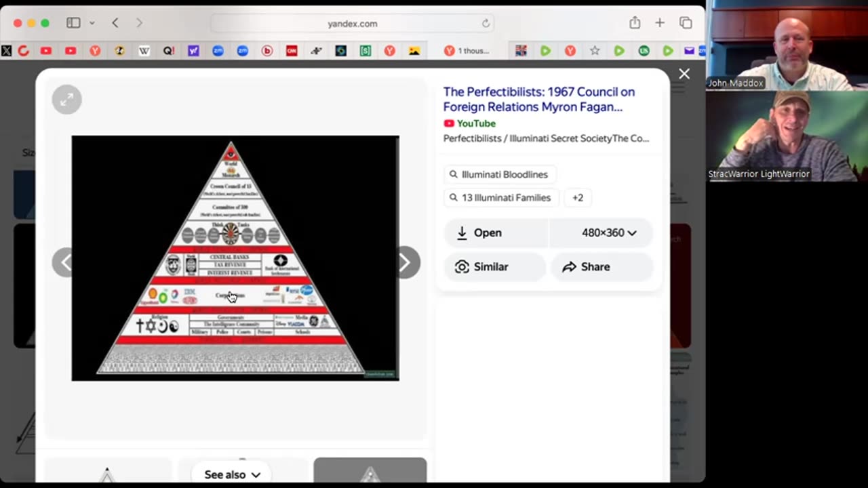Open the star icon tab
The width and height of the screenshot is (868, 488).
595,51
